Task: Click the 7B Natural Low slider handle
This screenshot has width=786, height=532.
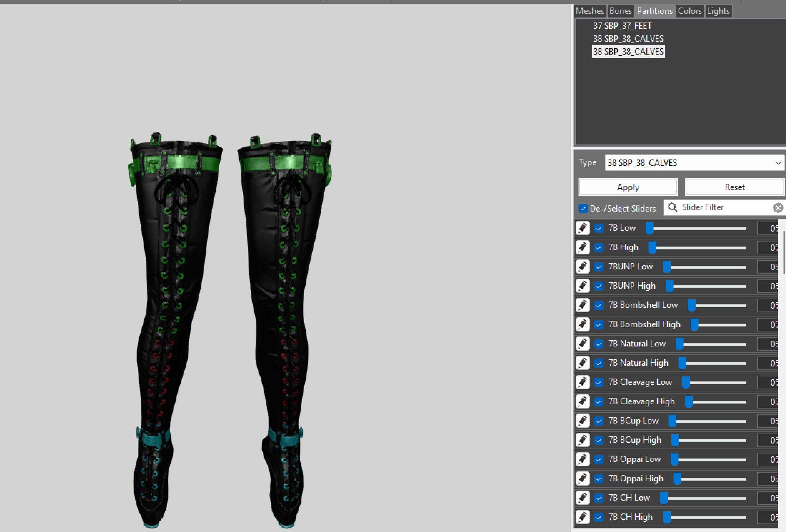Action: click(x=681, y=344)
